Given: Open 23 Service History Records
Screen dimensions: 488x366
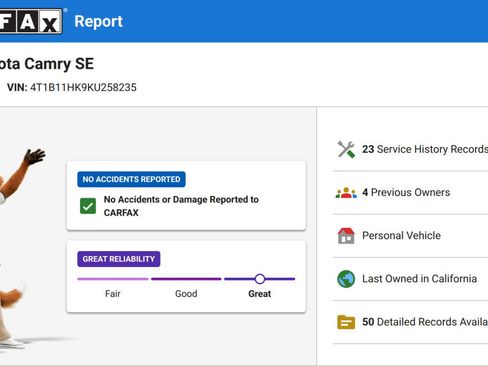Looking at the screenshot, I should pos(410,149).
